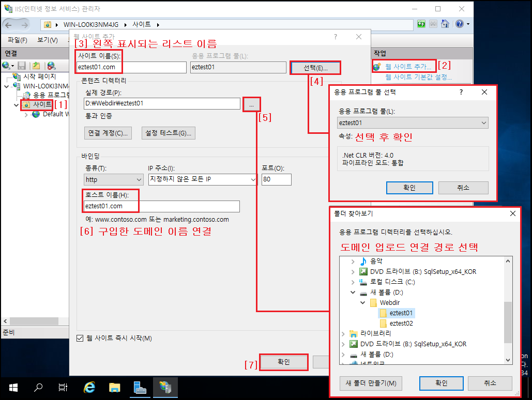Click the 설정 테스트(G)... button
Screen dimensions: 532x400
(169, 133)
